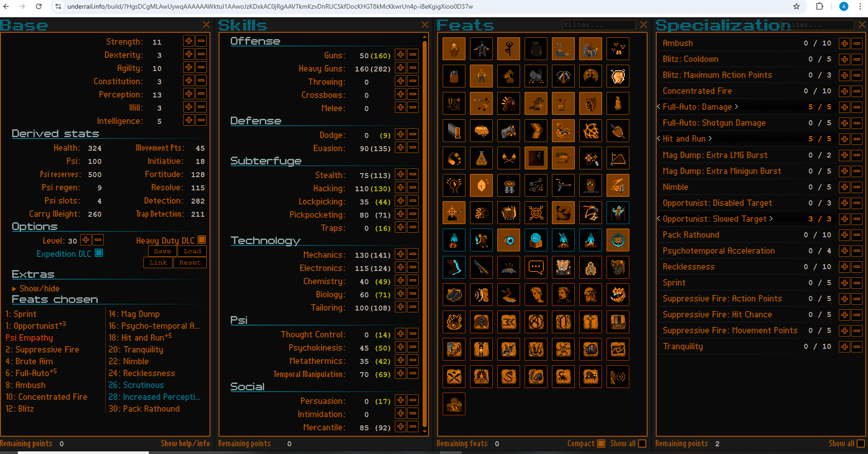Toggle the Expedition DLC checkbox
This screenshot has width=868, height=454.
coord(99,253)
